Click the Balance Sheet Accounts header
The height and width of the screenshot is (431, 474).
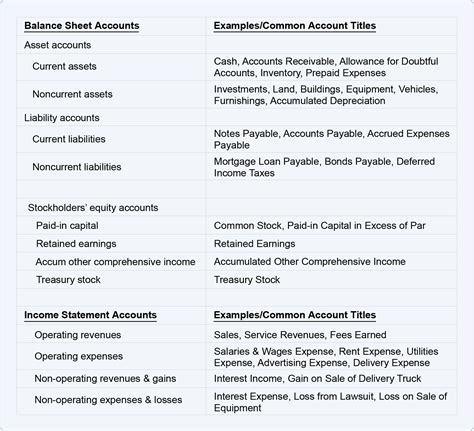point(82,26)
